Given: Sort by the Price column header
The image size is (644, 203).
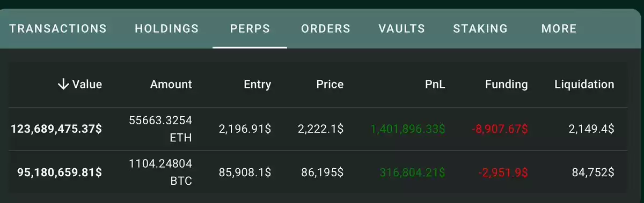Looking at the screenshot, I should pyautogui.click(x=330, y=84).
